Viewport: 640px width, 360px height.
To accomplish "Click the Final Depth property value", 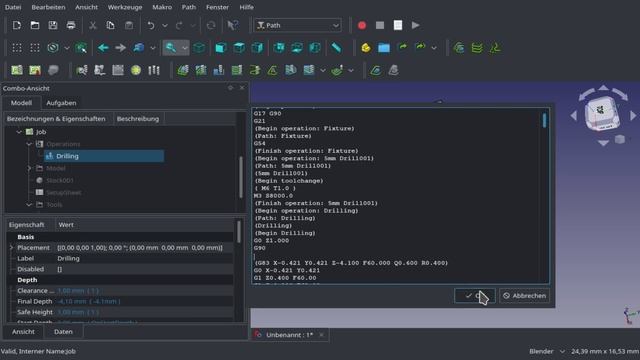I will coord(145,302).
